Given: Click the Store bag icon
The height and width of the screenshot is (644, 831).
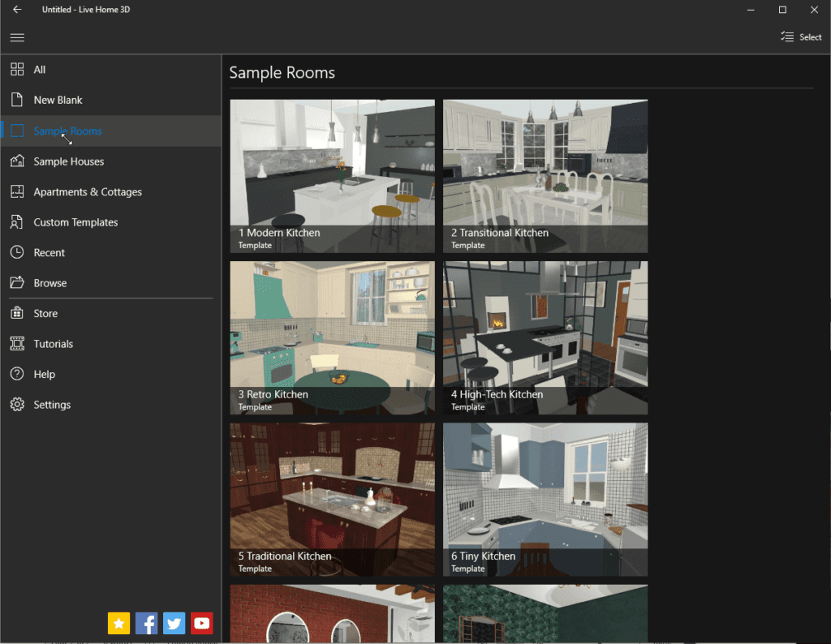Looking at the screenshot, I should coord(17,314).
